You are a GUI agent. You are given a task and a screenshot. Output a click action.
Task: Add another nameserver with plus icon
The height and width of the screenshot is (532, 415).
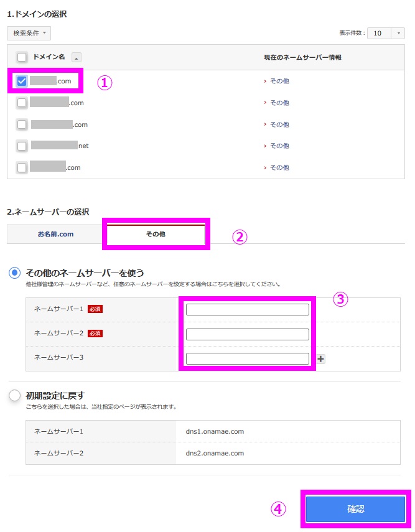tap(320, 359)
